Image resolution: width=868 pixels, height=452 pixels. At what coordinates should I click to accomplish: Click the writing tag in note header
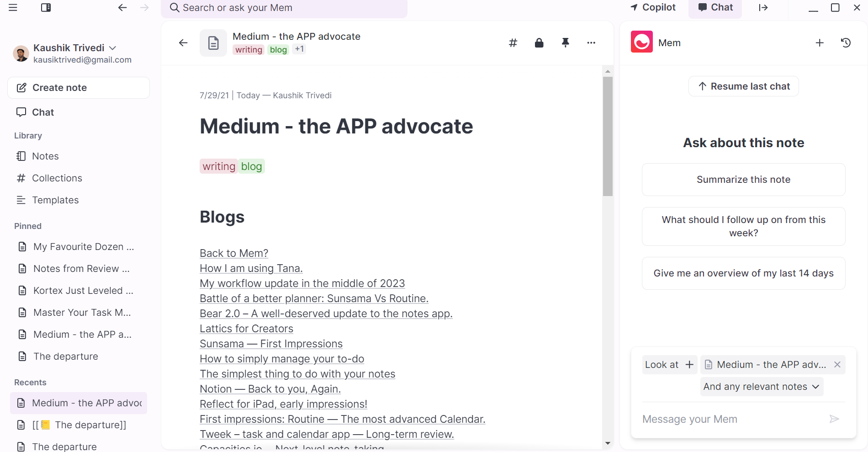[x=249, y=50]
